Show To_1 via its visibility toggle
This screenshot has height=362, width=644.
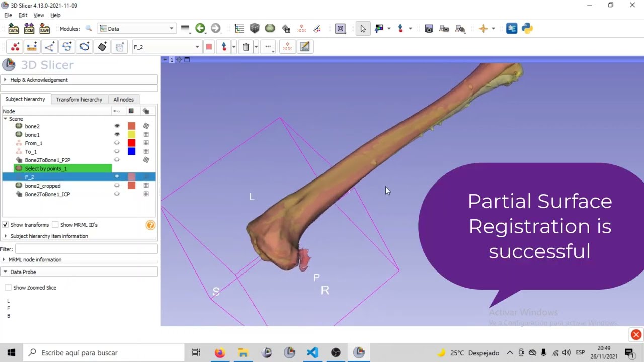[x=117, y=151]
